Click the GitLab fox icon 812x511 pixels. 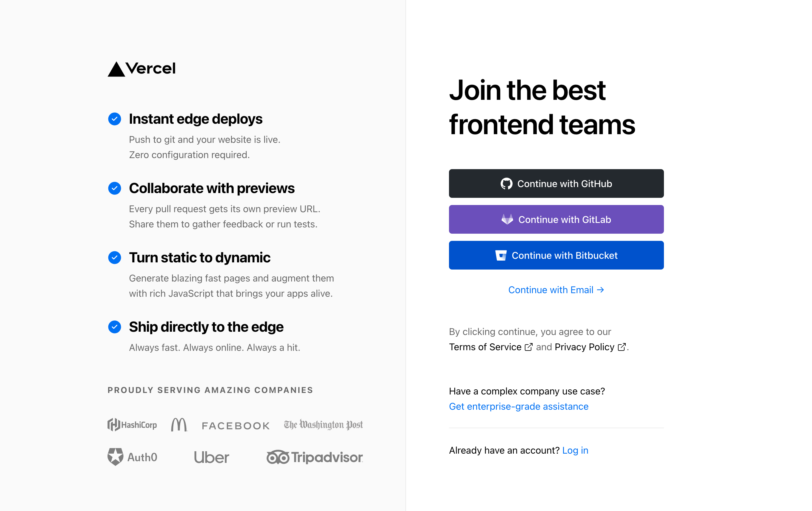click(507, 219)
